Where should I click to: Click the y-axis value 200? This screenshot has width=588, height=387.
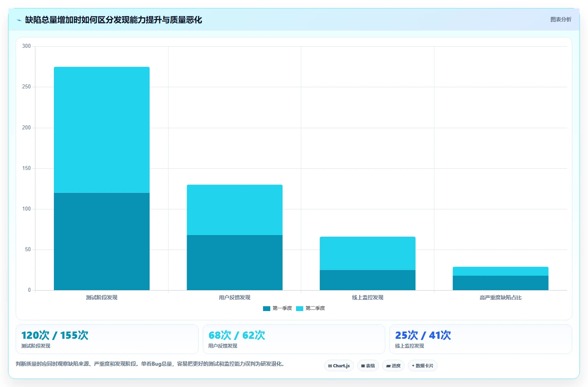27,128
